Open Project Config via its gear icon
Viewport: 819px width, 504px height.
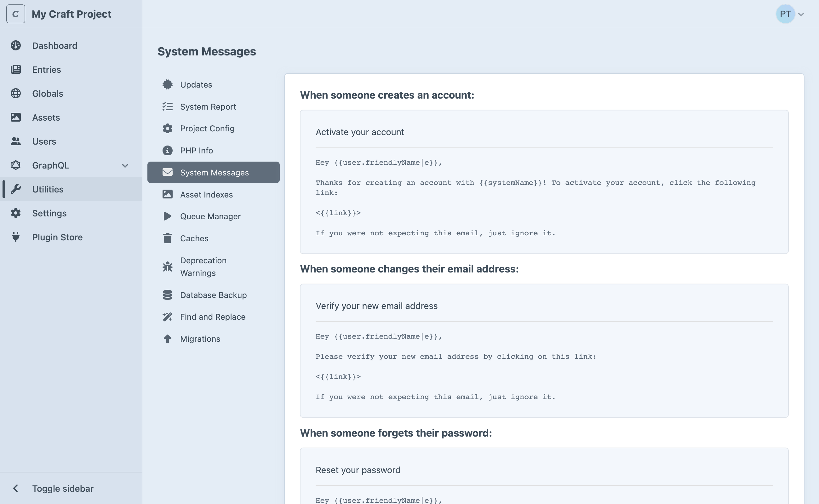[167, 128]
